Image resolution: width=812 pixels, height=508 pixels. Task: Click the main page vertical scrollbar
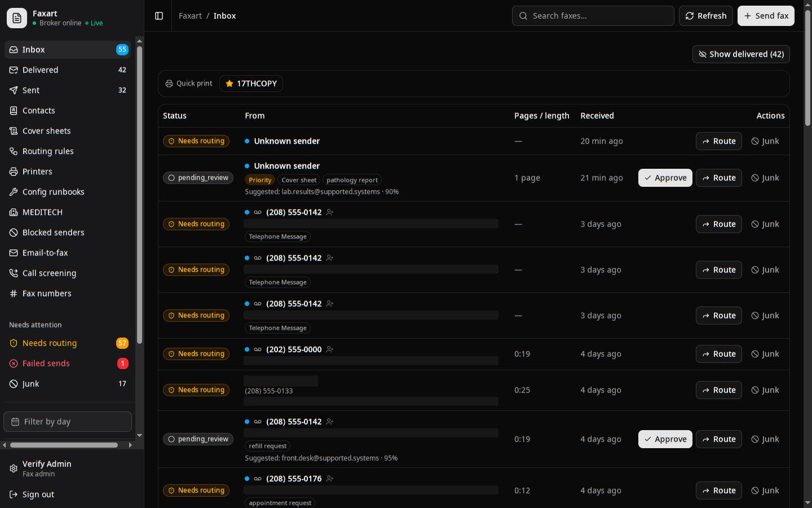tap(807, 68)
